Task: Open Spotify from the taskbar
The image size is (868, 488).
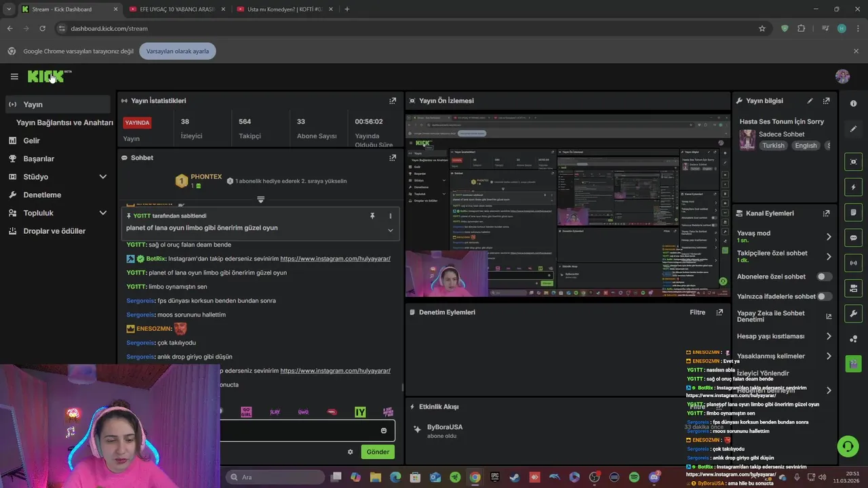Action: pyautogui.click(x=634, y=477)
